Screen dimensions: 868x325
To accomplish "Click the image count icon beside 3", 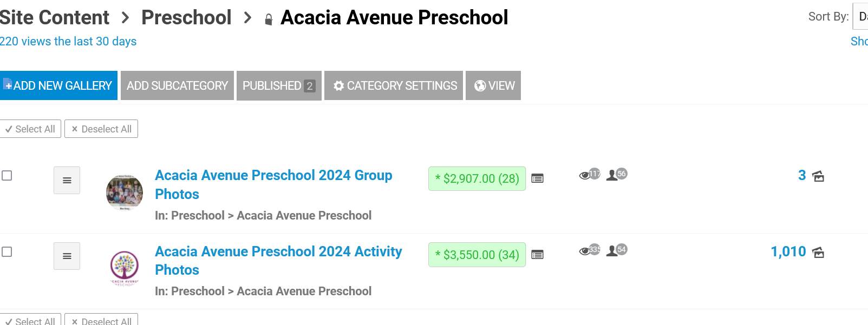I will (818, 176).
